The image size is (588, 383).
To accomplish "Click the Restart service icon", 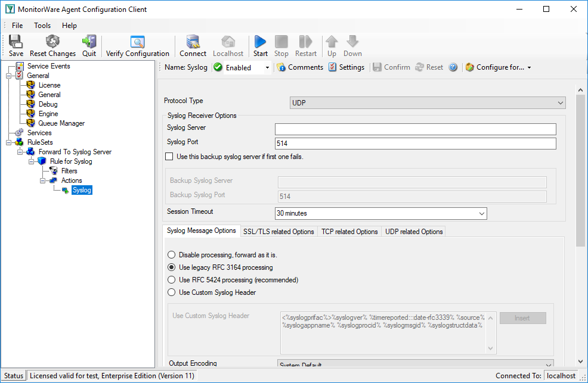I will pos(305,46).
